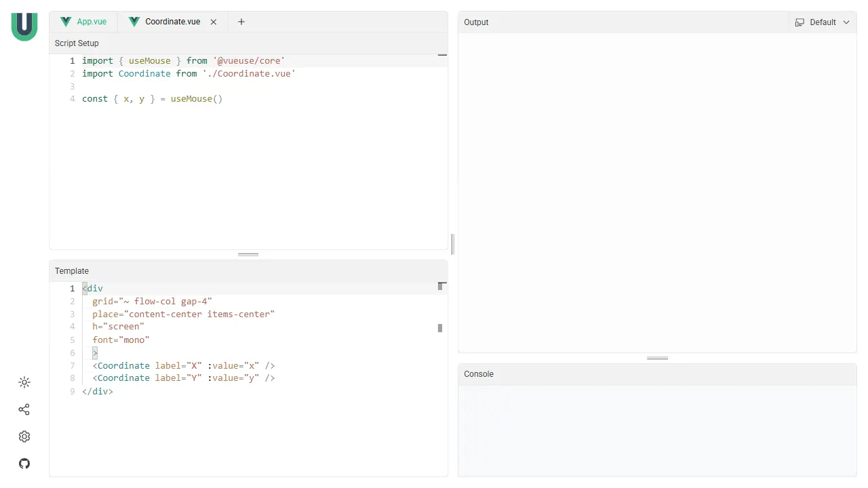Toggle light mode with the sun icon
The image size is (868, 488).
point(24,382)
